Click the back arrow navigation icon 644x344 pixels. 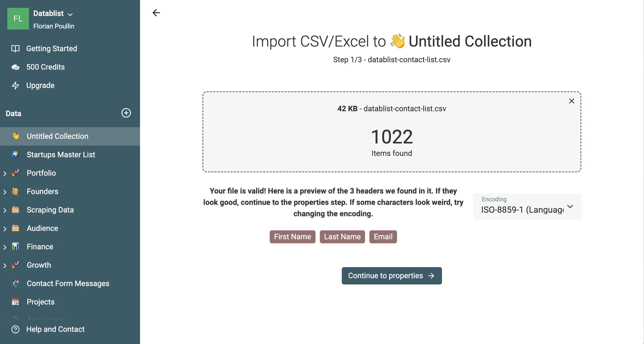click(x=156, y=13)
